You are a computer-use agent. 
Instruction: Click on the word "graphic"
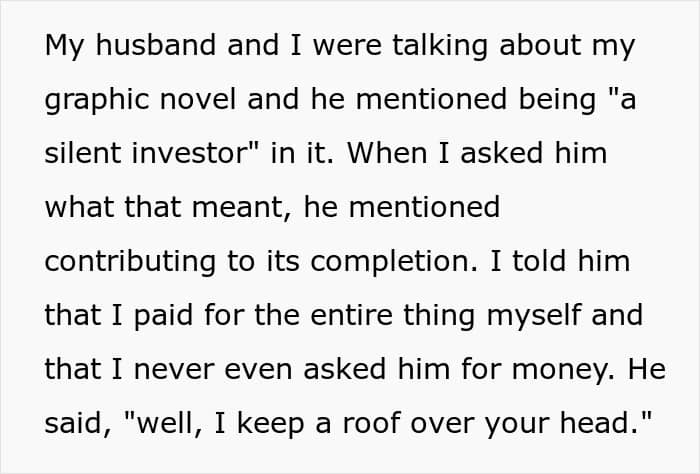pyautogui.click(x=96, y=100)
